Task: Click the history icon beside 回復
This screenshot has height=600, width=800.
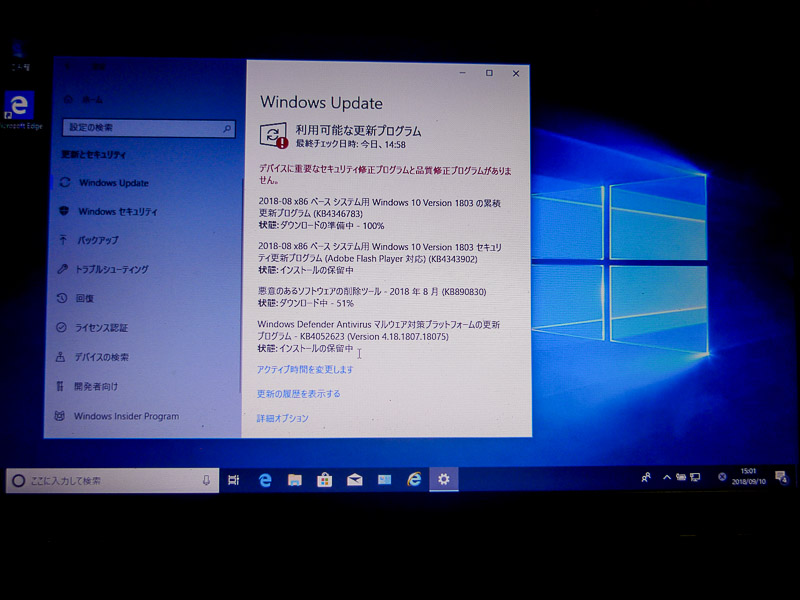Action: 62,297
